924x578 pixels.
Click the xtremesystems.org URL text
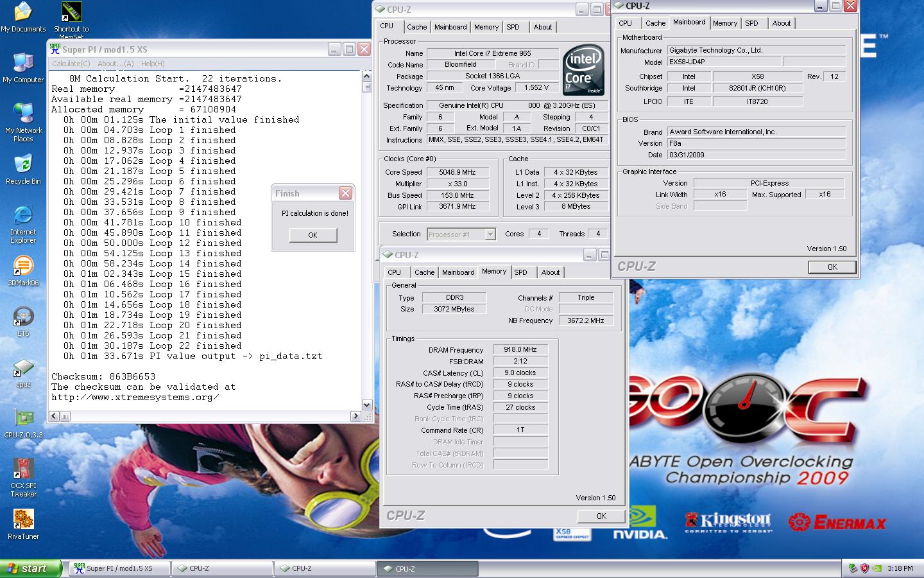[135, 397]
